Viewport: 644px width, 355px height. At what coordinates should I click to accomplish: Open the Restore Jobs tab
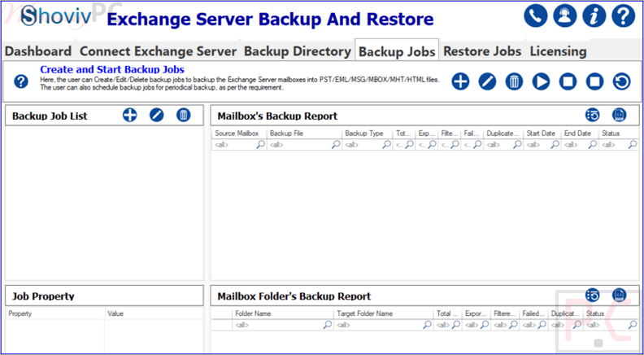coord(482,51)
